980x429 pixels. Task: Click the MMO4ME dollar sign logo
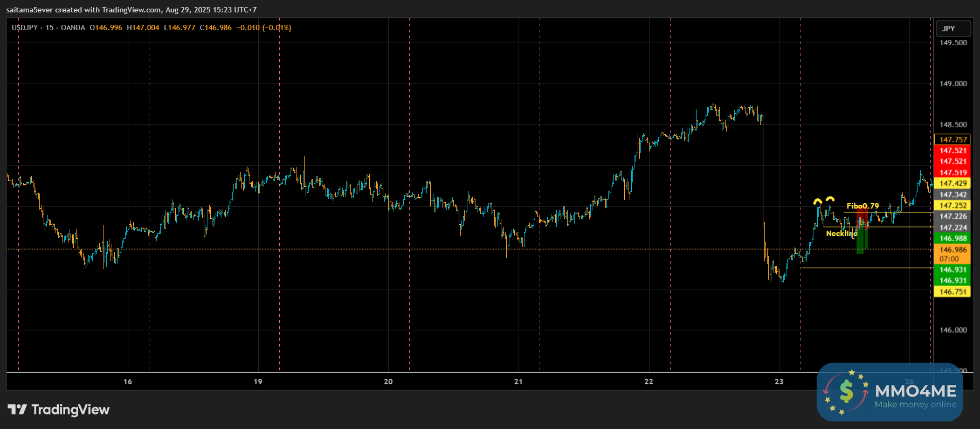[x=846, y=391]
